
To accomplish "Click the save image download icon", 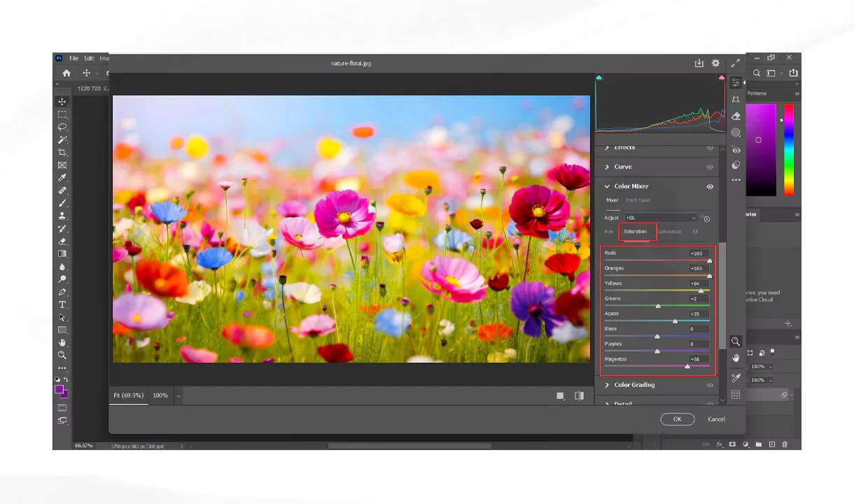I will (x=699, y=63).
